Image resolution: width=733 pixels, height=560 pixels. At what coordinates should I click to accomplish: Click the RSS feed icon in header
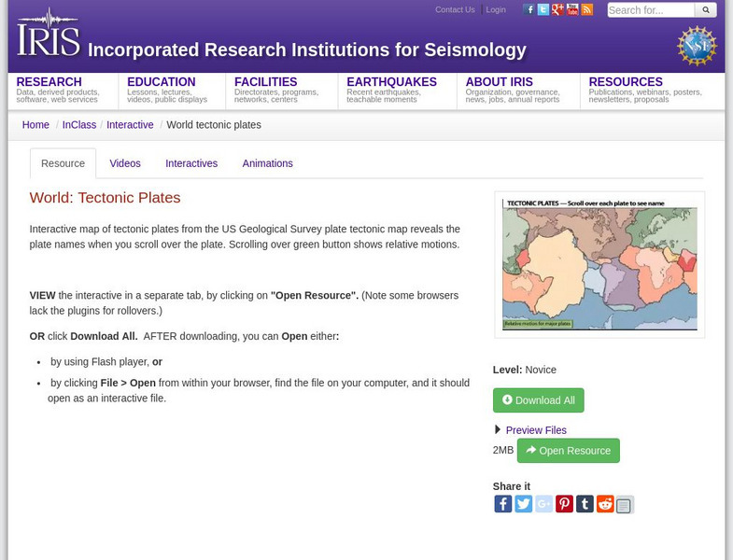click(x=586, y=9)
